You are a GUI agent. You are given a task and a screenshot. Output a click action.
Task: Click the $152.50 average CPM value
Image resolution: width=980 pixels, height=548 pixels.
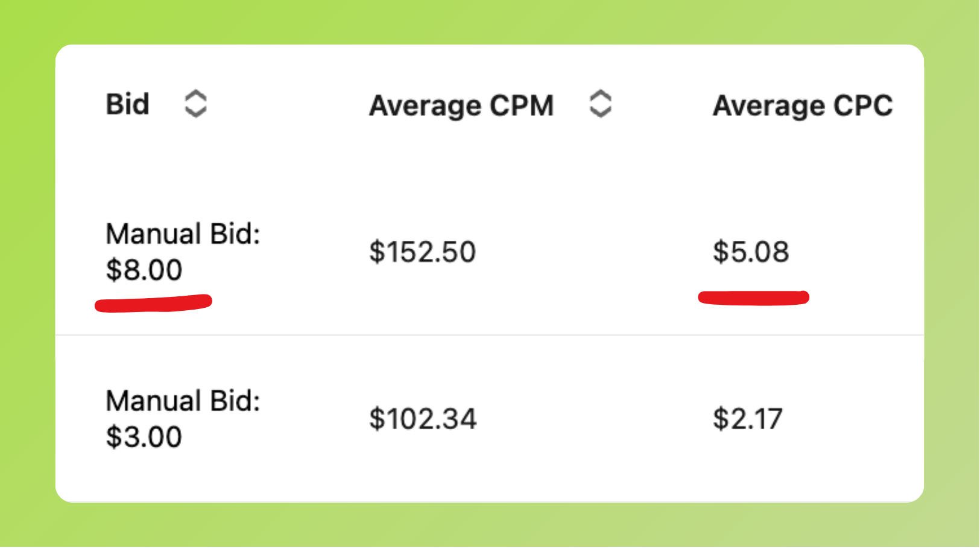pos(422,252)
